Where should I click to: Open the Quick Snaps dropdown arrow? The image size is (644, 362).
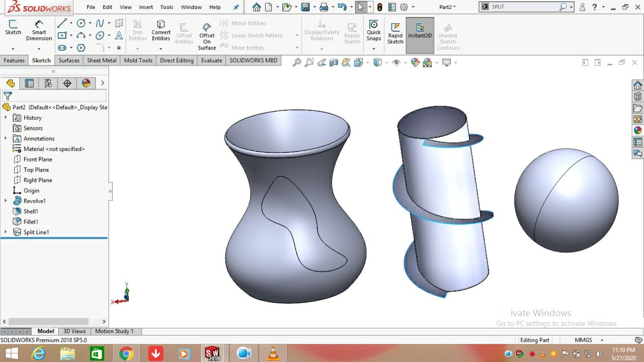point(374,49)
